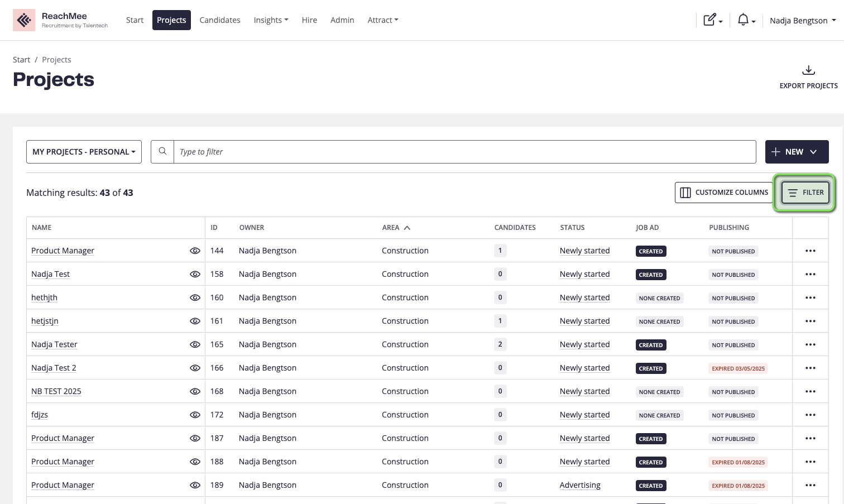Open the Nadja Tester project link

54,344
